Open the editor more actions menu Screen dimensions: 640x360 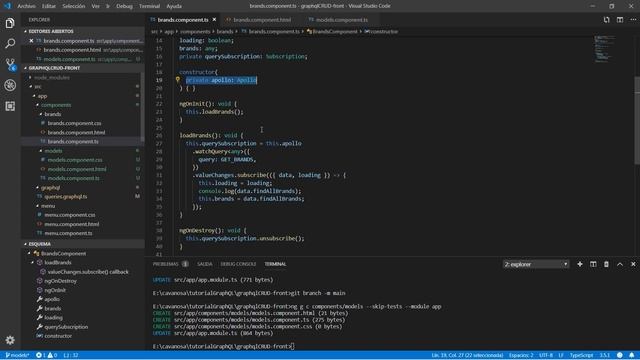633,20
